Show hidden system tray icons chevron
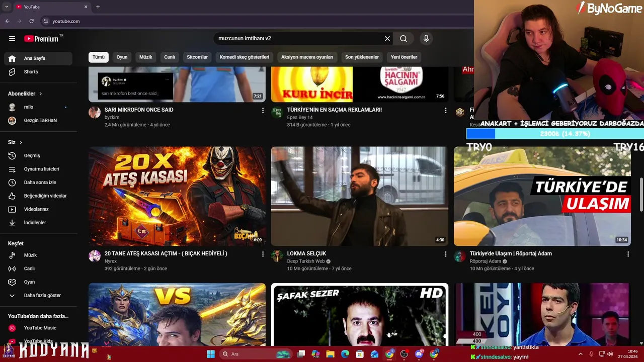The width and height of the screenshot is (644, 362). pyautogui.click(x=580, y=354)
